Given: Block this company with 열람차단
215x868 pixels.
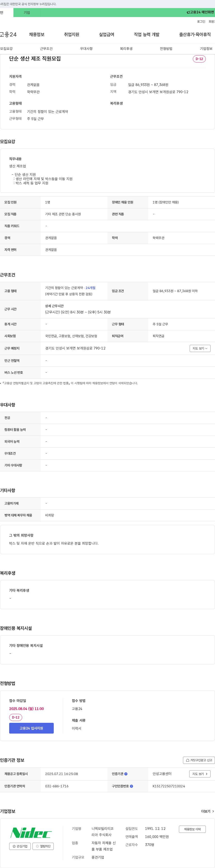Looking at the screenshot, I should pyautogui.click(x=43, y=846).
